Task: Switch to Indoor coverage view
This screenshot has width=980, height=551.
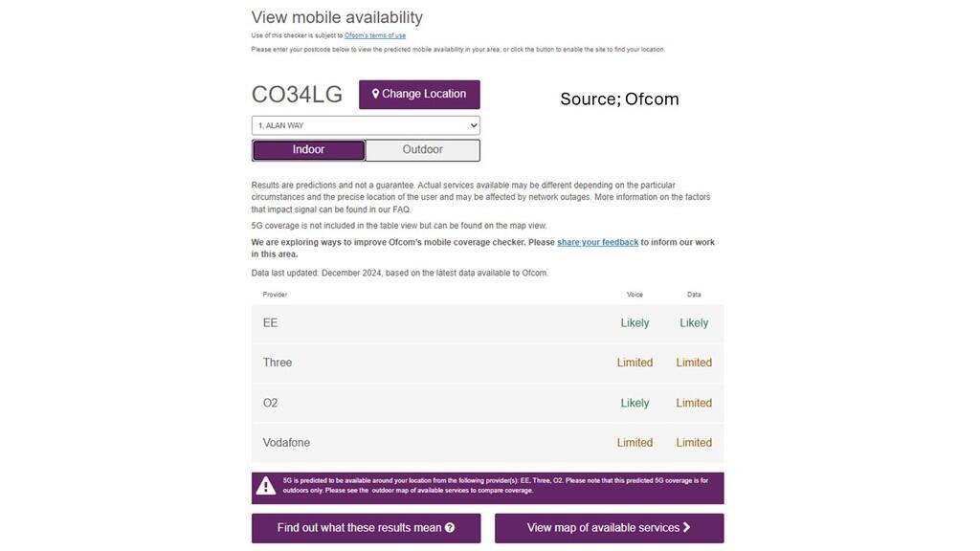Action: pyautogui.click(x=308, y=150)
